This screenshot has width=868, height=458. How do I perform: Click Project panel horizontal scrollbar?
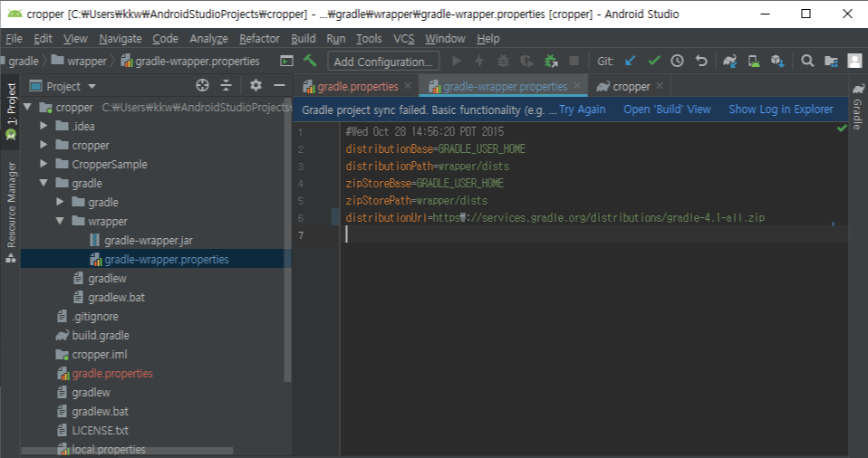coord(128,451)
